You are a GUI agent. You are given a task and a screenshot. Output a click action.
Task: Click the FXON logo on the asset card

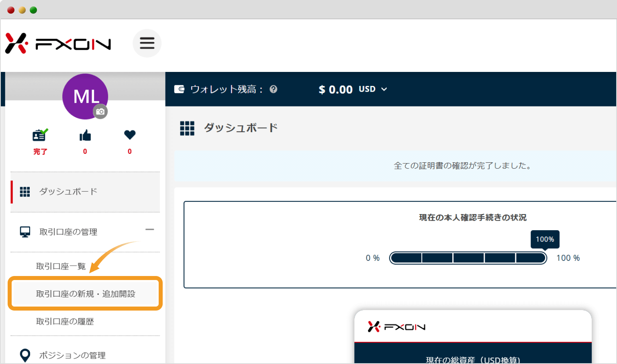[396, 327]
